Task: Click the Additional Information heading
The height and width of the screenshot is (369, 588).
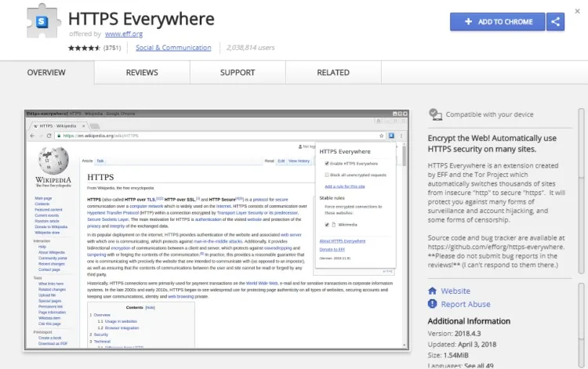Action: pyautogui.click(x=469, y=321)
